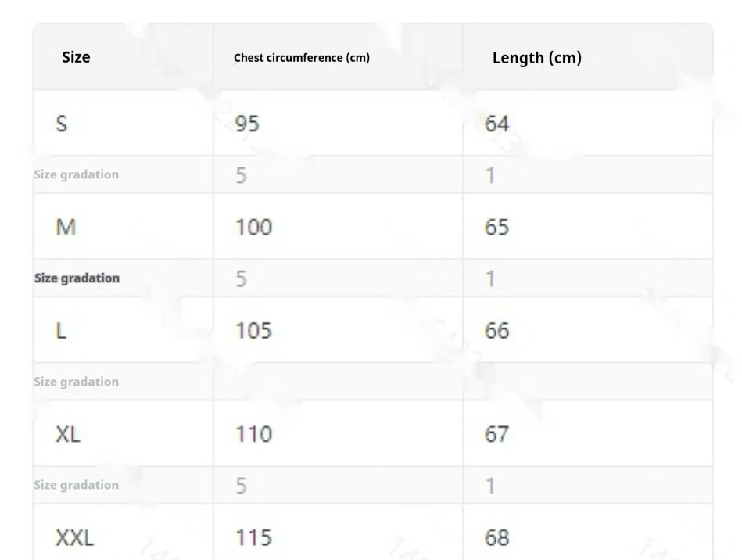742x560 pixels.
Task: Click Size gradation label between S and M
Action: point(77,174)
